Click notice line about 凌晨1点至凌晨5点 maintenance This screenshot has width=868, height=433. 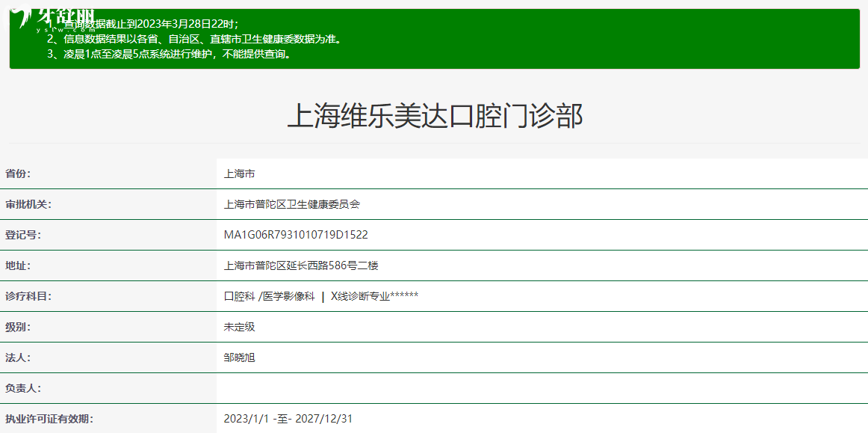pos(170,55)
